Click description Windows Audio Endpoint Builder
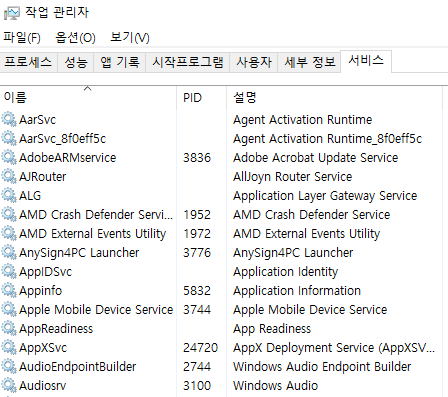Viewport: 448px width, 397px height. point(322,366)
